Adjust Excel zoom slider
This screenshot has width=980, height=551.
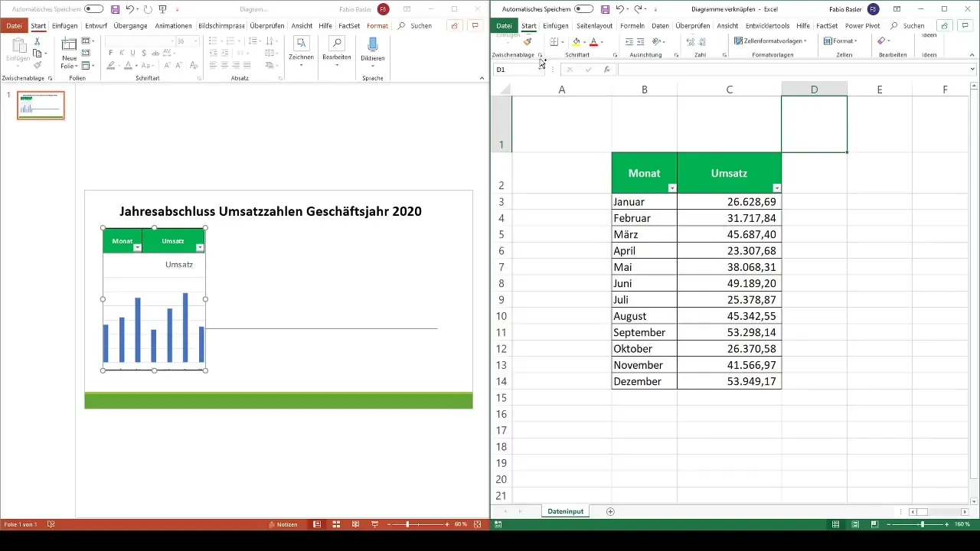[922, 524]
